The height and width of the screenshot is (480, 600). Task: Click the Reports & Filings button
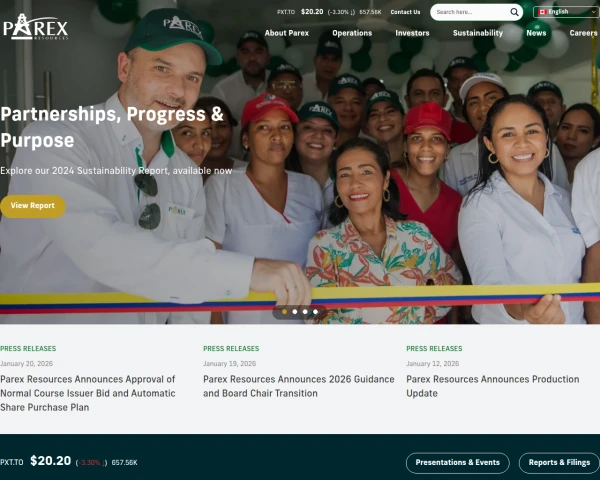click(559, 462)
